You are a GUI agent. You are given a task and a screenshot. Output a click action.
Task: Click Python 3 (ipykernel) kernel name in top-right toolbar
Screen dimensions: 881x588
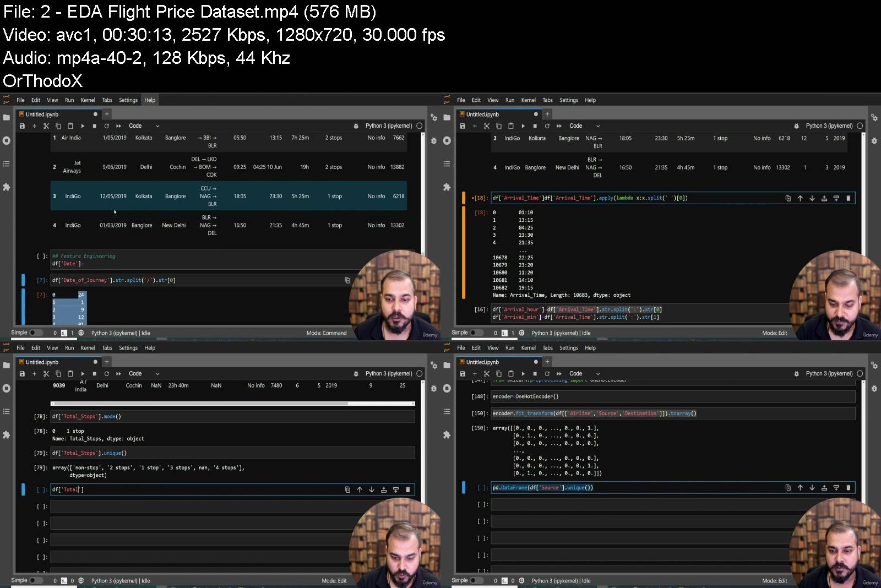click(x=829, y=126)
